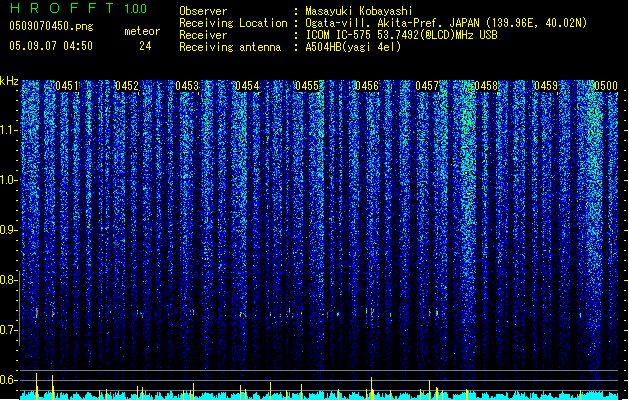Image resolution: width=629 pixels, height=400 pixels.
Task: Click the 0.9 kHz axis label
Action: [x=8, y=230]
